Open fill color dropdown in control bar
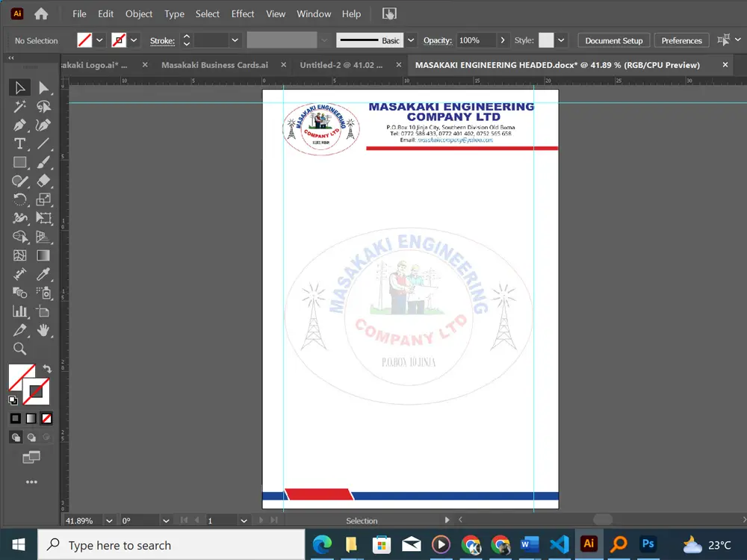 click(x=99, y=40)
